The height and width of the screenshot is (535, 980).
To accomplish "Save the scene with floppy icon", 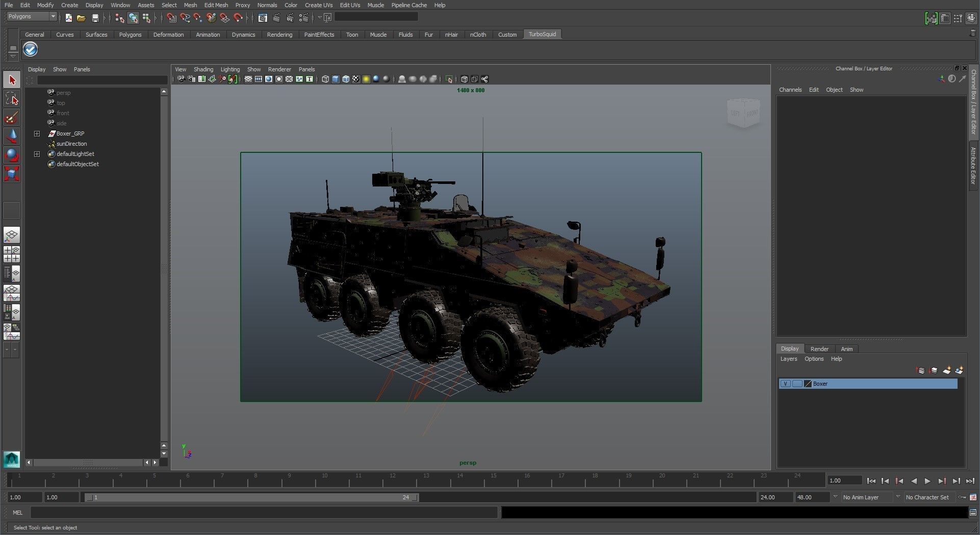I will (x=95, y=18).
